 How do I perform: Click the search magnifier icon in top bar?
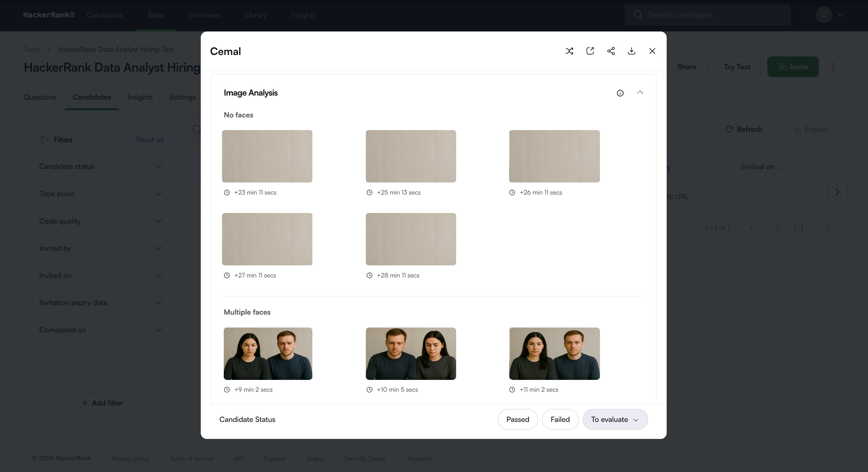638,15
